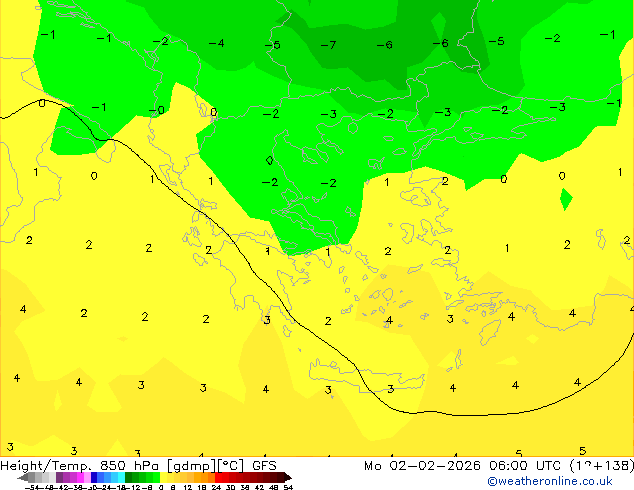This screenshot has width=634, height=490.
Task: Click the magenta swatch in the temperature legend
Action: coord(80,477)
